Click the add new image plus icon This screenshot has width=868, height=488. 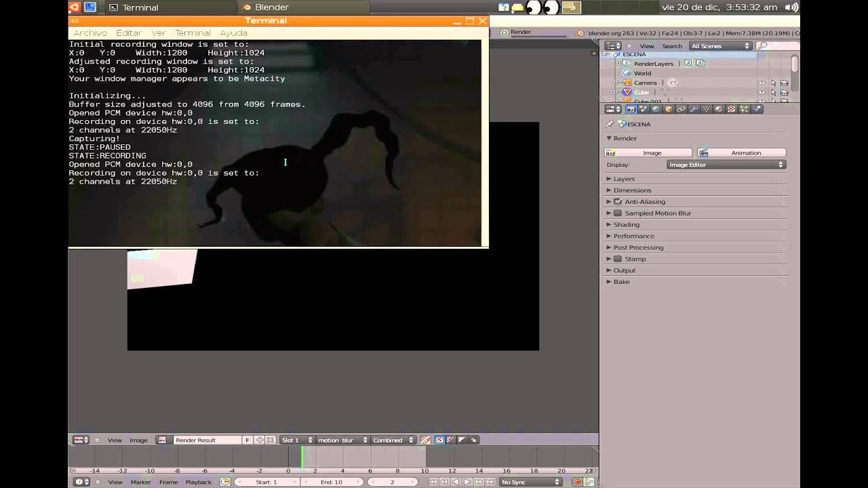click(x=260, y=440)
